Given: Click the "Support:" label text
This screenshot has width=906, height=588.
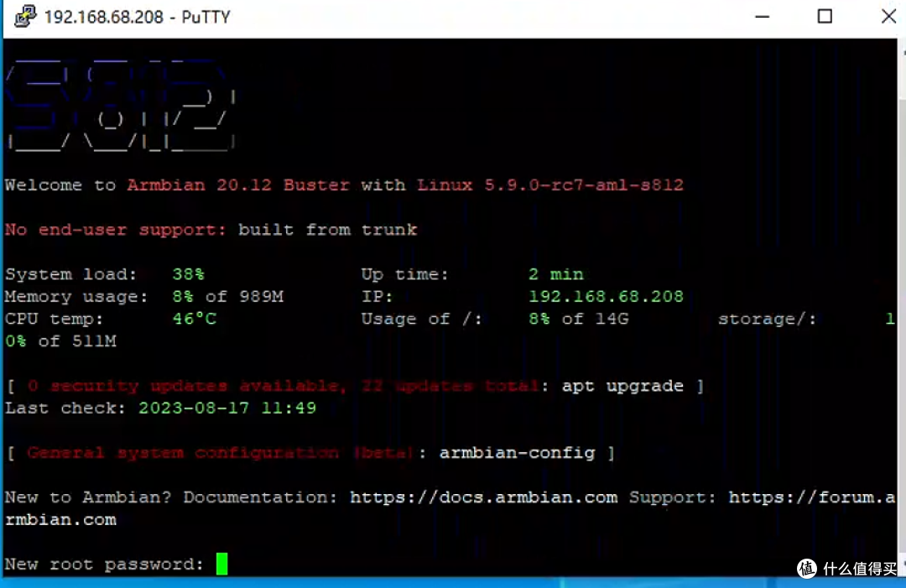Looking at the screenshot, I should [673, 497].
